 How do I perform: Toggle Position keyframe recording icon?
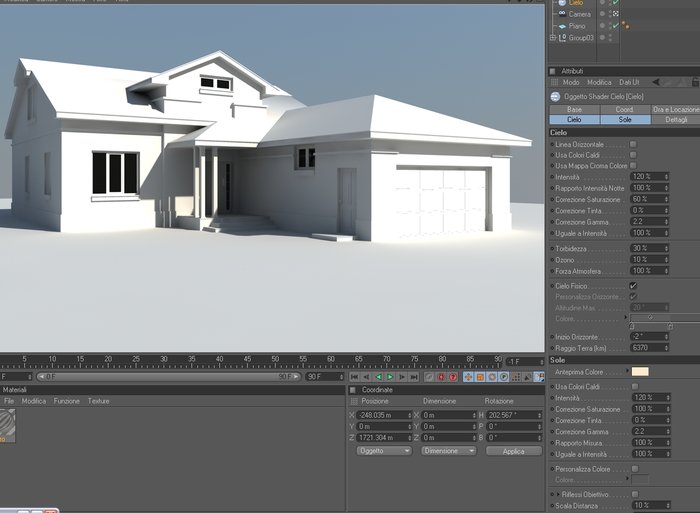(468, 377)
